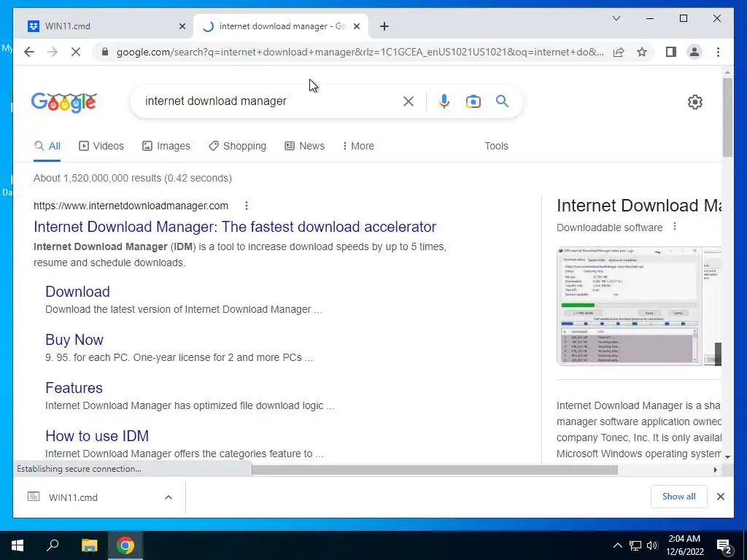
Task: Open Chrome tab search dropdown arrow
Action: click(616, 18)
